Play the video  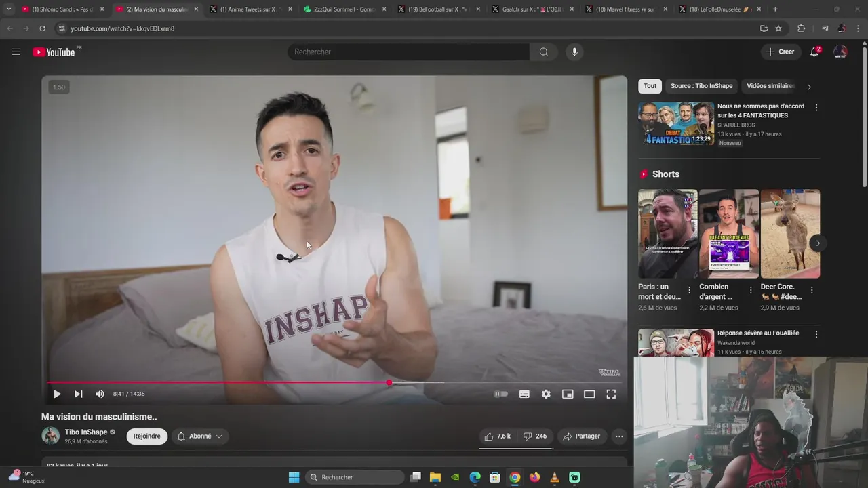57,394
